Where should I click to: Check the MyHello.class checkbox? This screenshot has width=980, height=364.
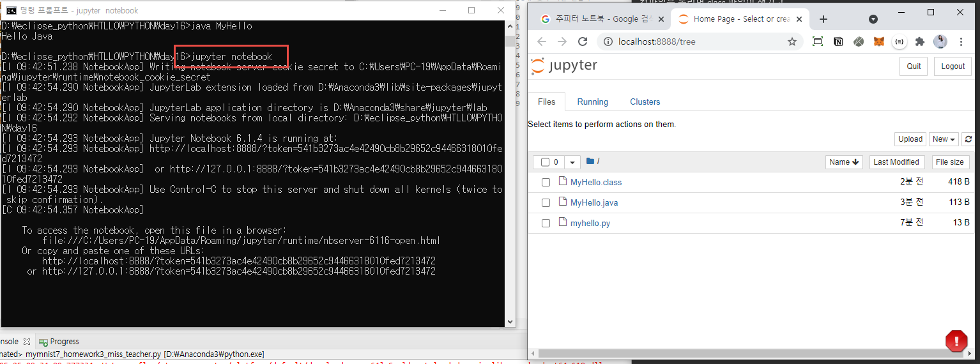coord(546,183)
